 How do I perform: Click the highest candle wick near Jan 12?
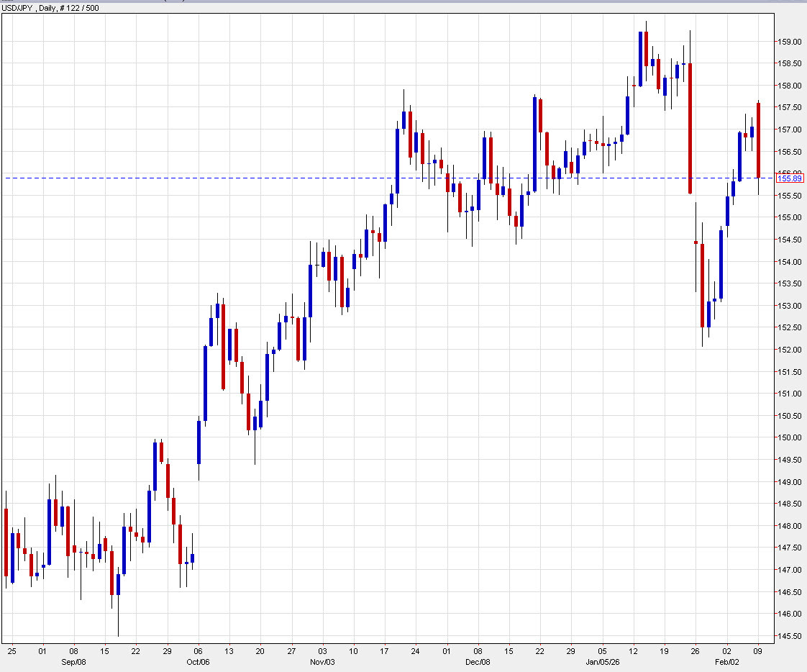pos(647,25)
